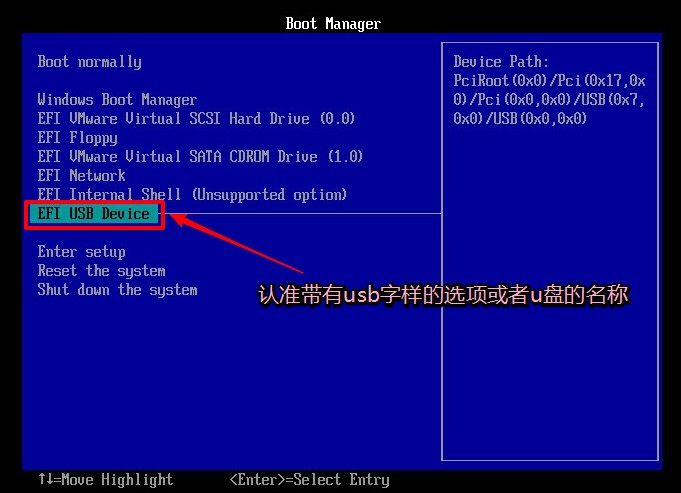Choose the EFI Network boot option
Screen dimensions: 681x493
81,176
